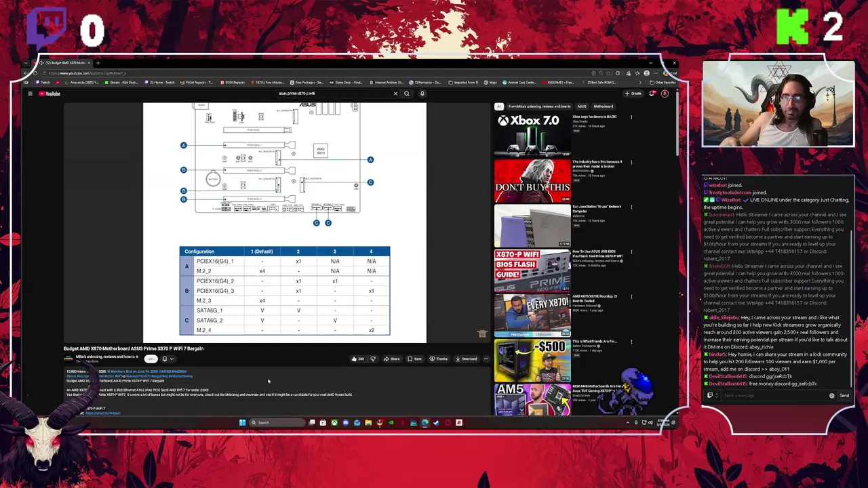Screen dimensions: 868x488
Task: Open Xbox app on the taskbar
Action: (334, 422)
